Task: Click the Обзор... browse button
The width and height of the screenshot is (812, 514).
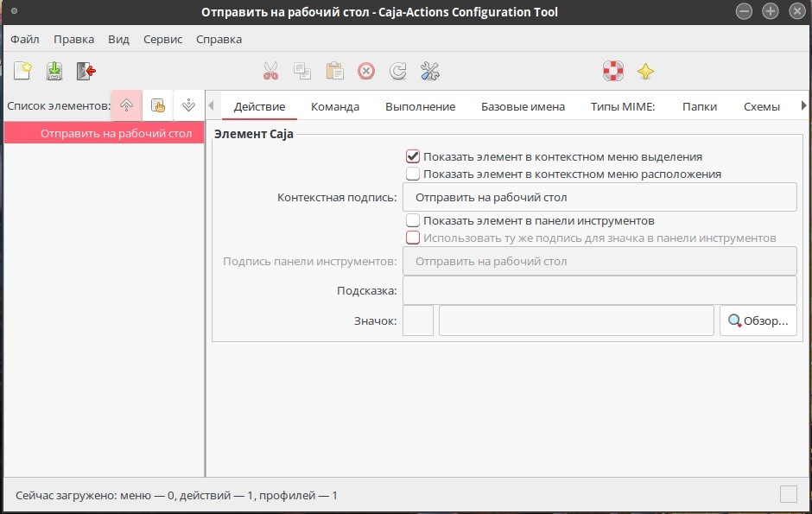Action: [758, 320]
